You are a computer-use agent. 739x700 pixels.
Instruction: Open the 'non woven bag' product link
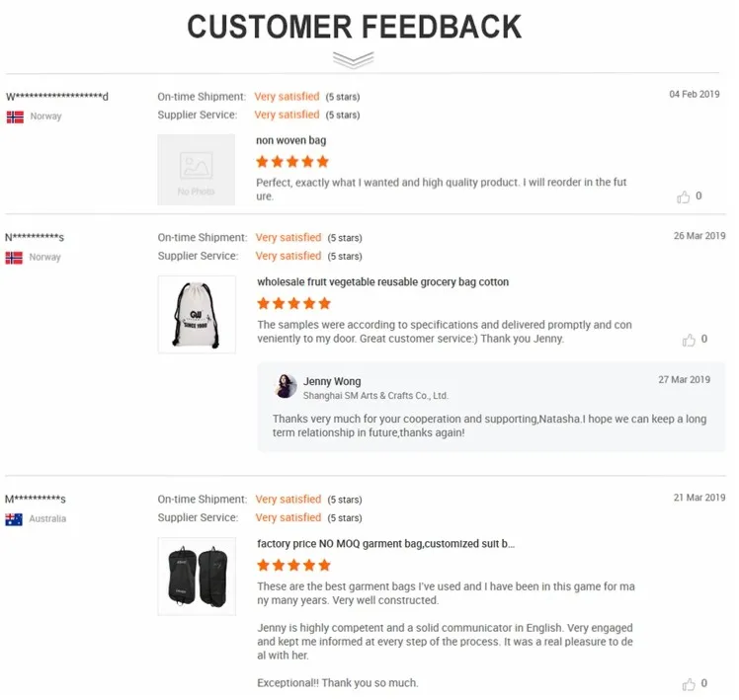pyautogui.click(x=290, y=140)
